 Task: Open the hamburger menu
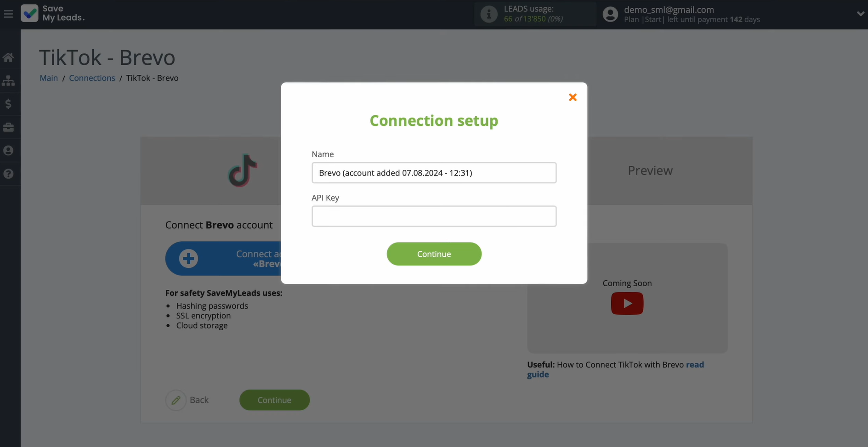point(8,14)
